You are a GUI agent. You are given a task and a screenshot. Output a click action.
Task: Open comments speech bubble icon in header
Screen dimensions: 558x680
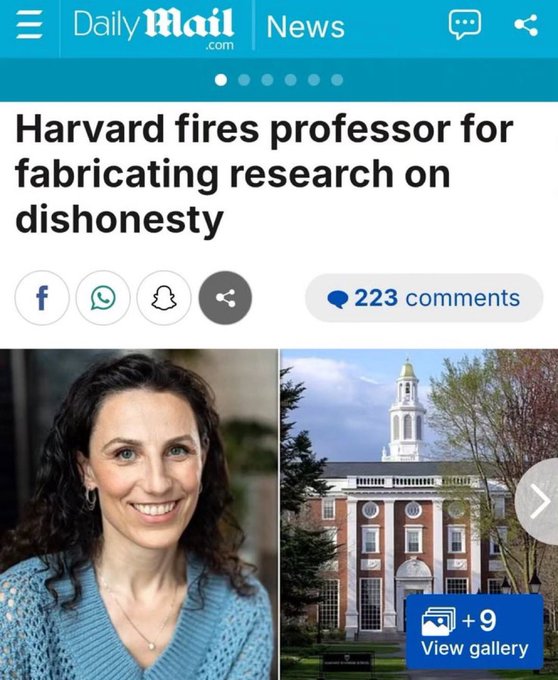(x=465, y=25)
